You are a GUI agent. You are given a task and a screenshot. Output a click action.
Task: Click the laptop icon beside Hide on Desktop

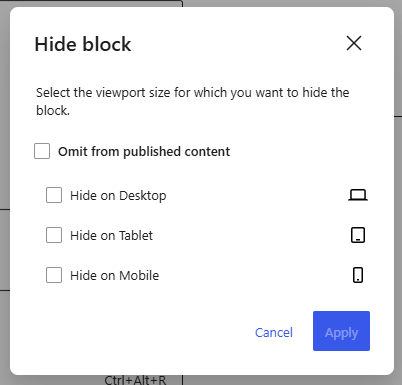point(358,195)
